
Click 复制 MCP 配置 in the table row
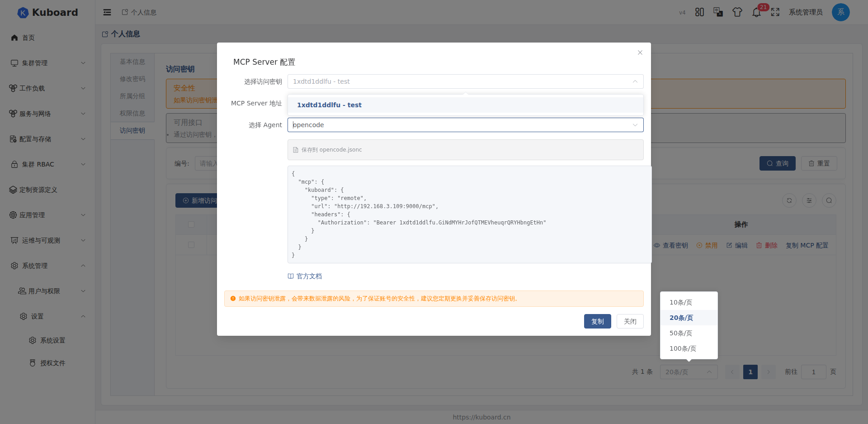[807, 245]
